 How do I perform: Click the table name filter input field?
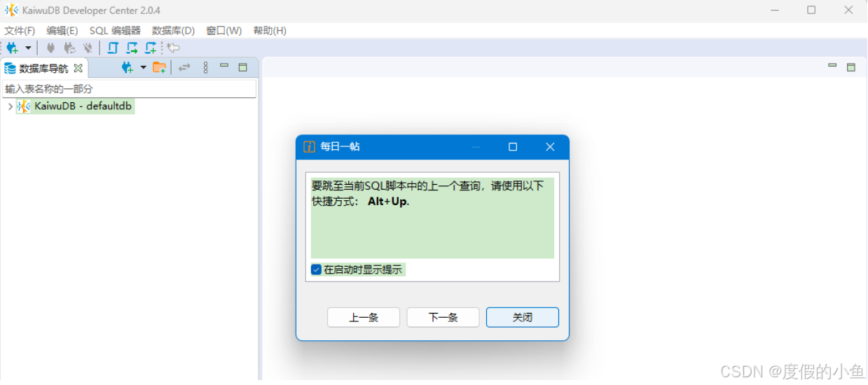coord(130,89)
